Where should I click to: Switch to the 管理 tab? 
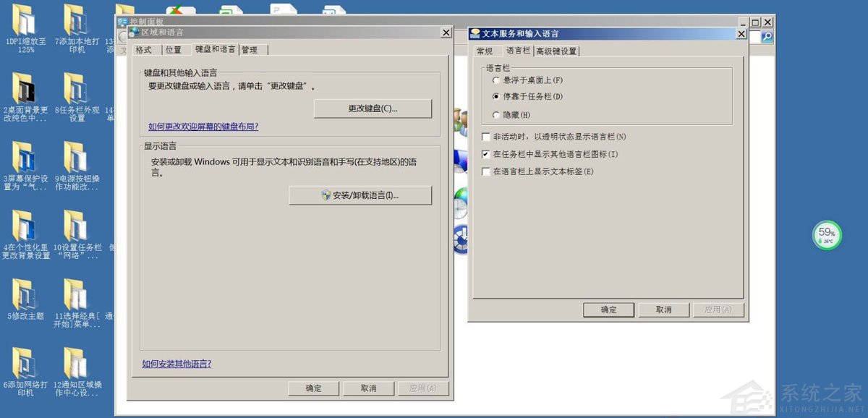(250, 49)
